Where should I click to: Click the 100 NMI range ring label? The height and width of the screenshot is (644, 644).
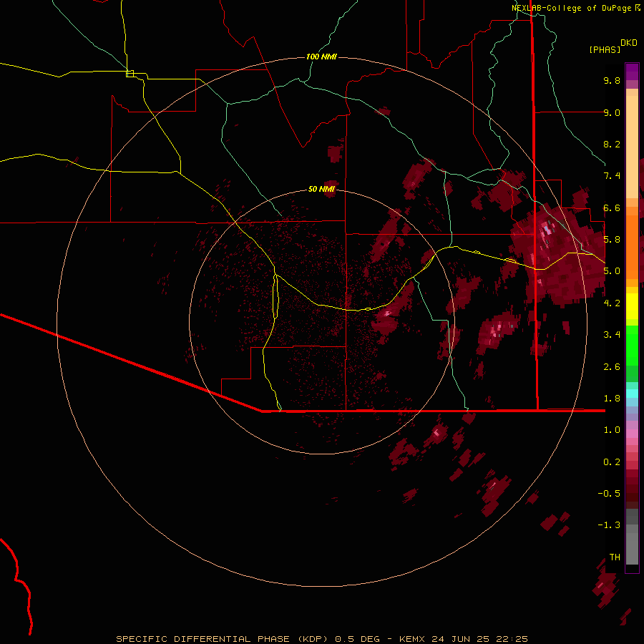(321, 57)
